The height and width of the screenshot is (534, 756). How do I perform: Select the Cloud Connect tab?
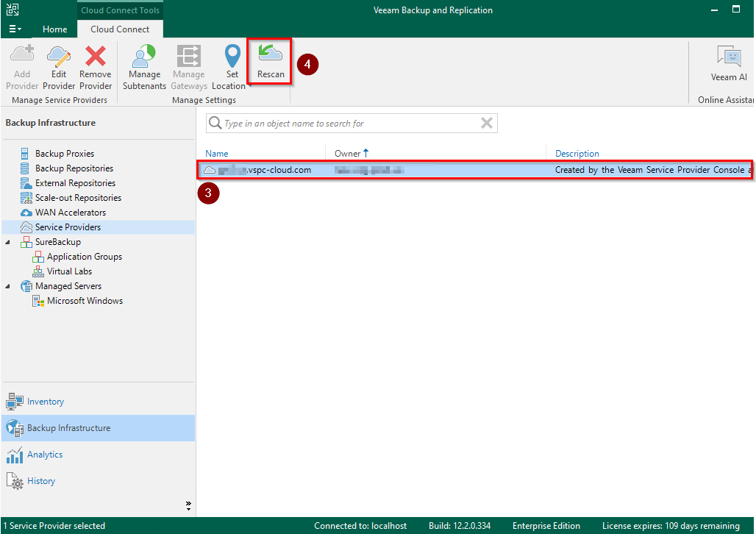[x=120, y=29]
